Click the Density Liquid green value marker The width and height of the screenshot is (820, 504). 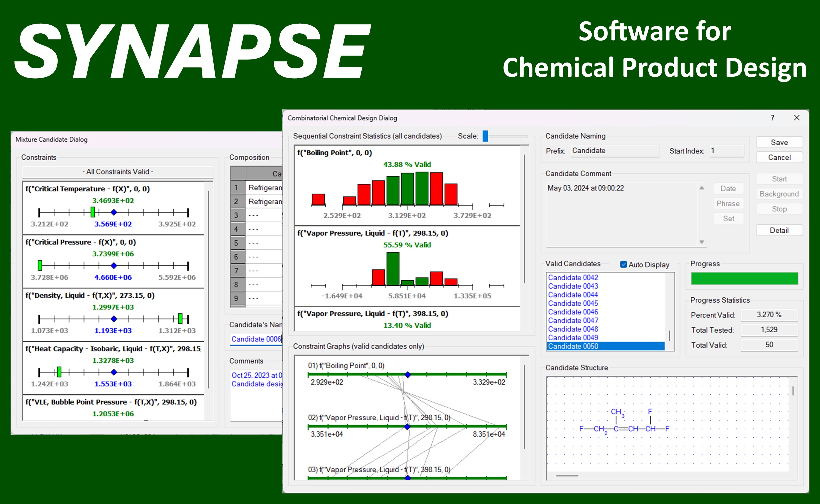coord(180,319)
